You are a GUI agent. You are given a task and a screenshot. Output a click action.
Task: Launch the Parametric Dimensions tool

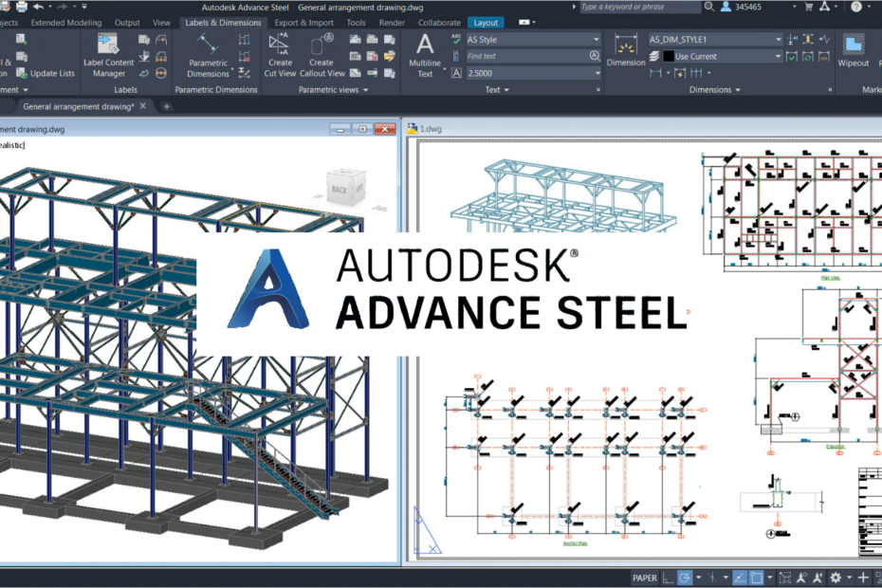[x=208, y=55]
